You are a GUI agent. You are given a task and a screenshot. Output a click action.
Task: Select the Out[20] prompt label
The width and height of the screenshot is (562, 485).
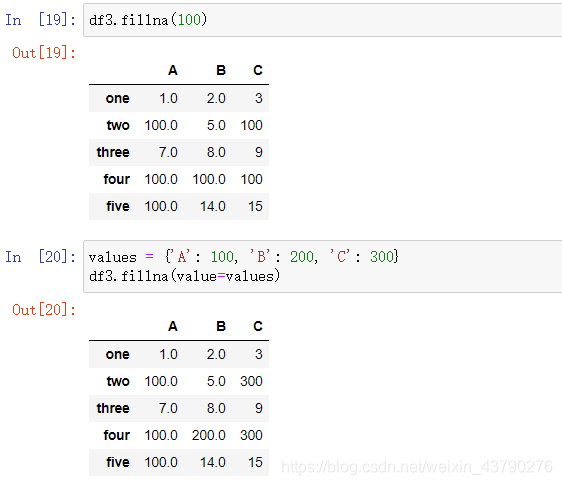coord(44,310)
